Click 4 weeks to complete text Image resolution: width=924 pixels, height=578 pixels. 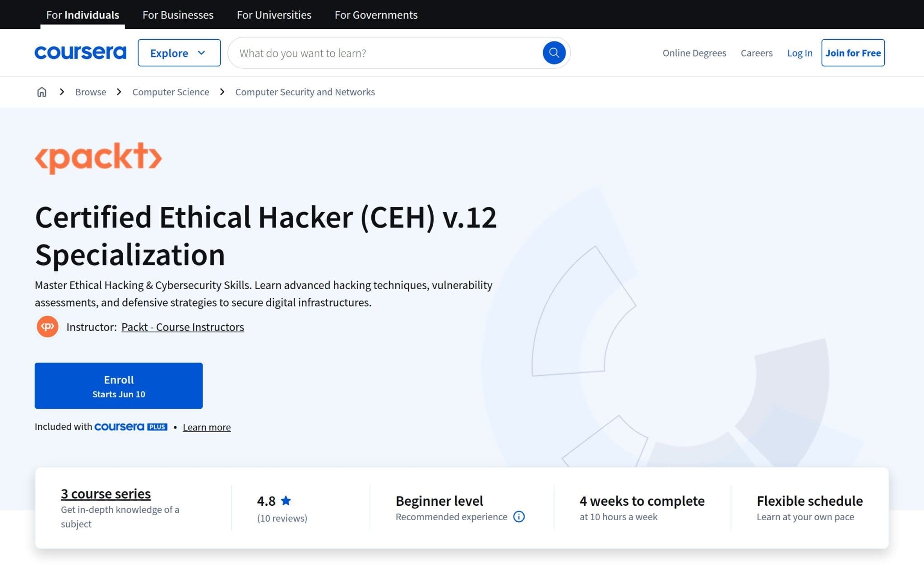(x=642, y=501)
